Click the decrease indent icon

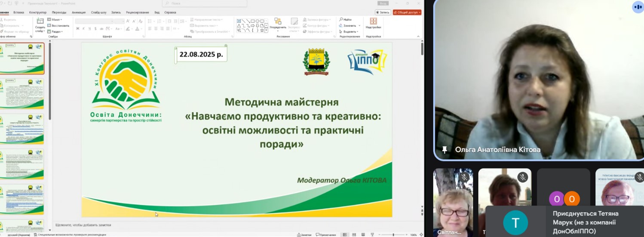(x=169, y=21)
